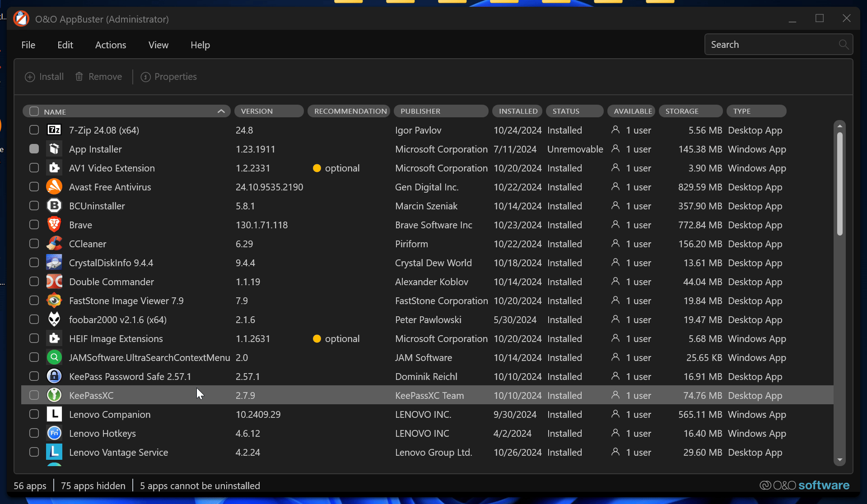Click the "5 apps cannot be uninstalled" status text
Viewport: 867px width, 504px height.
point(200,486)
